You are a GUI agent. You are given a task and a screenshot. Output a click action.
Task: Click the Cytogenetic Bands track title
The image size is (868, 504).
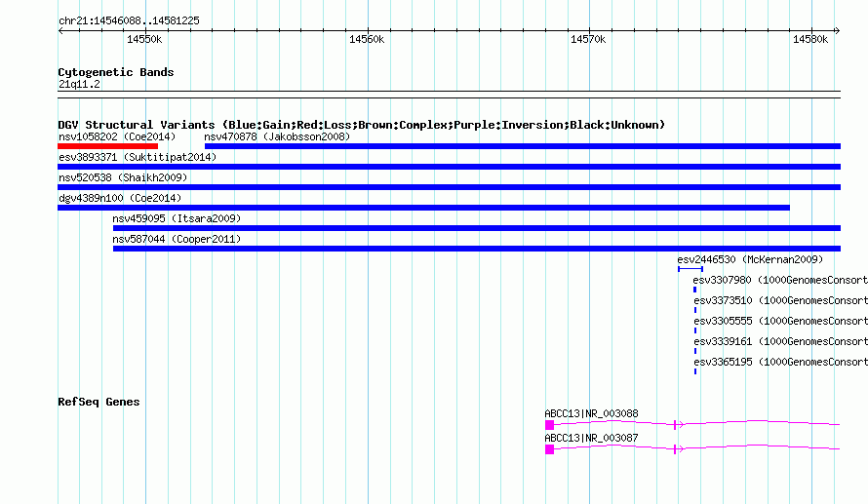tap(116, 72)
